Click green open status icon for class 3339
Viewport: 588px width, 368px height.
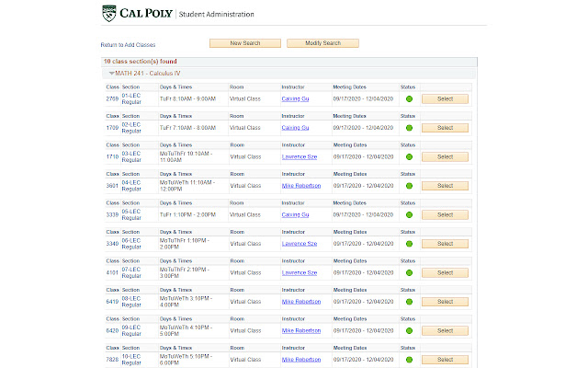pos(409,214)
